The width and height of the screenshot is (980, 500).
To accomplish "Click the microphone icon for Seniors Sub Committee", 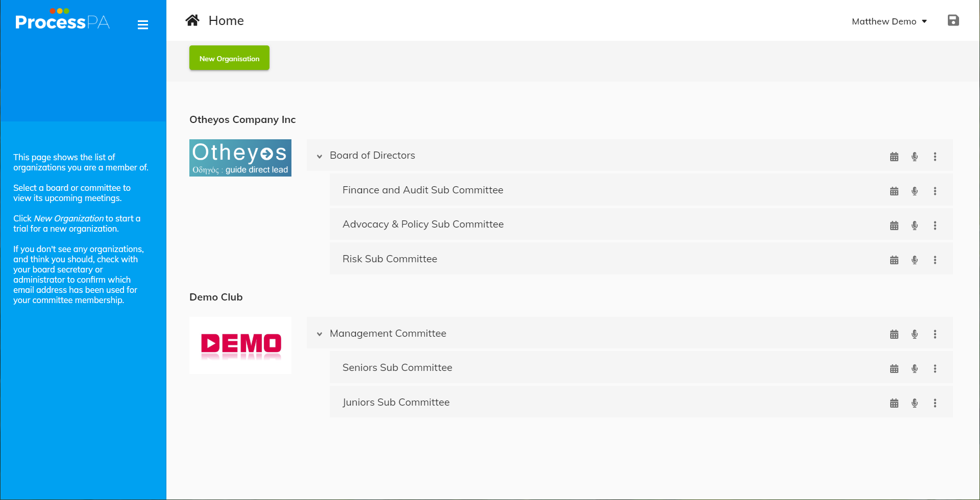I will (x=914, y=368).
